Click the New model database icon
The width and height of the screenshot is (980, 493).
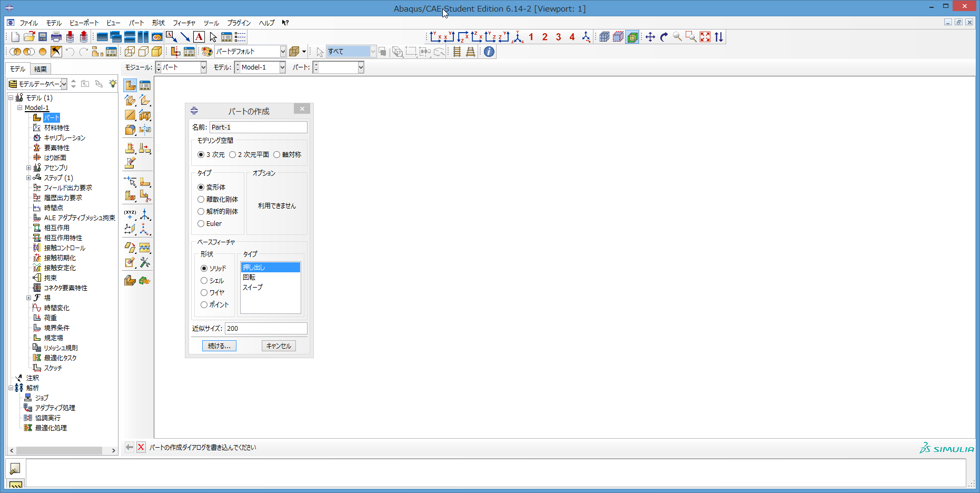(x=15, y=37)
